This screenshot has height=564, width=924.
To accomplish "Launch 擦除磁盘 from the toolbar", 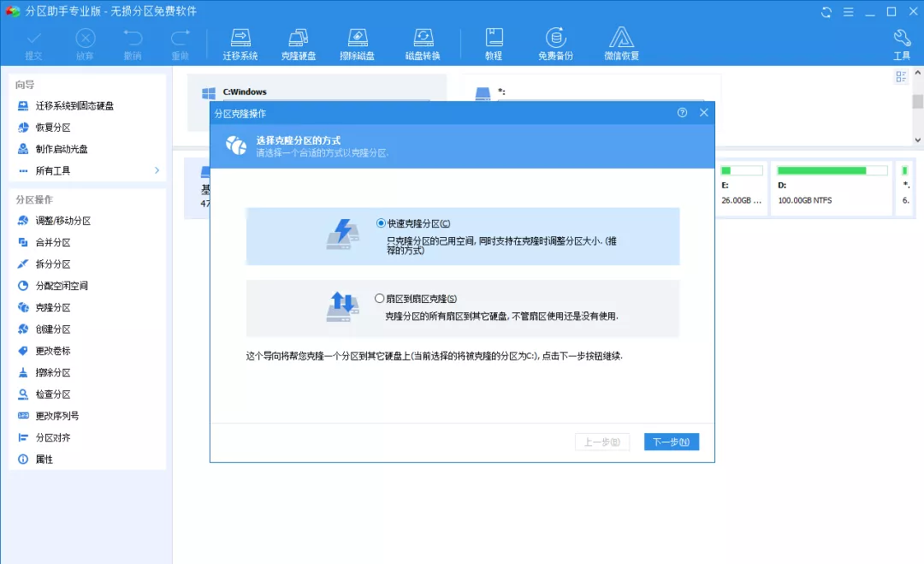I will tap(358, 41).
